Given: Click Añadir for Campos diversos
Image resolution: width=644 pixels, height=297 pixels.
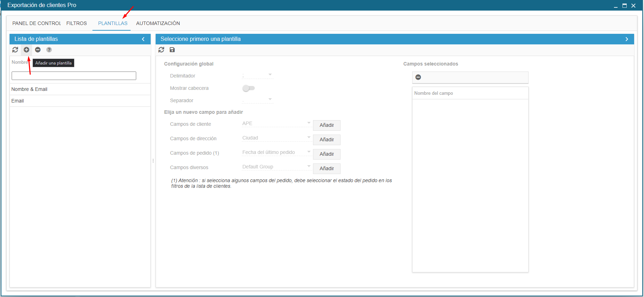Looking at the screenshot, I should 326,168.
